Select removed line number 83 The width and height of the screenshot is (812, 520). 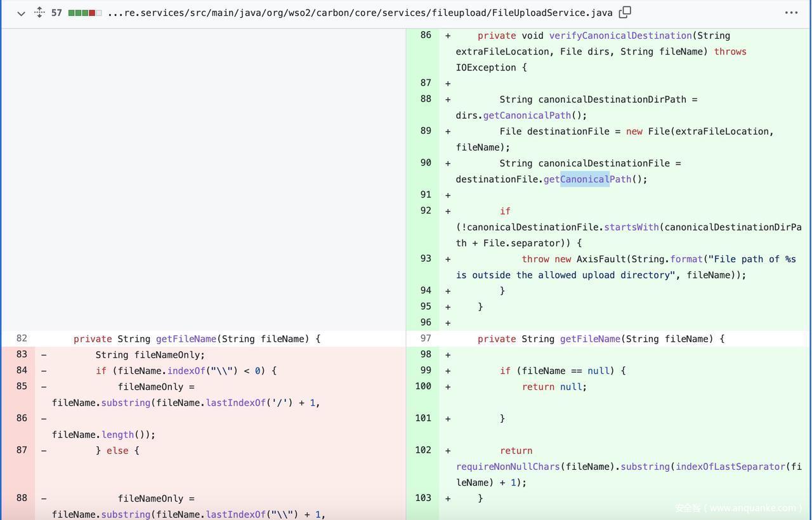tap(22, 354)
